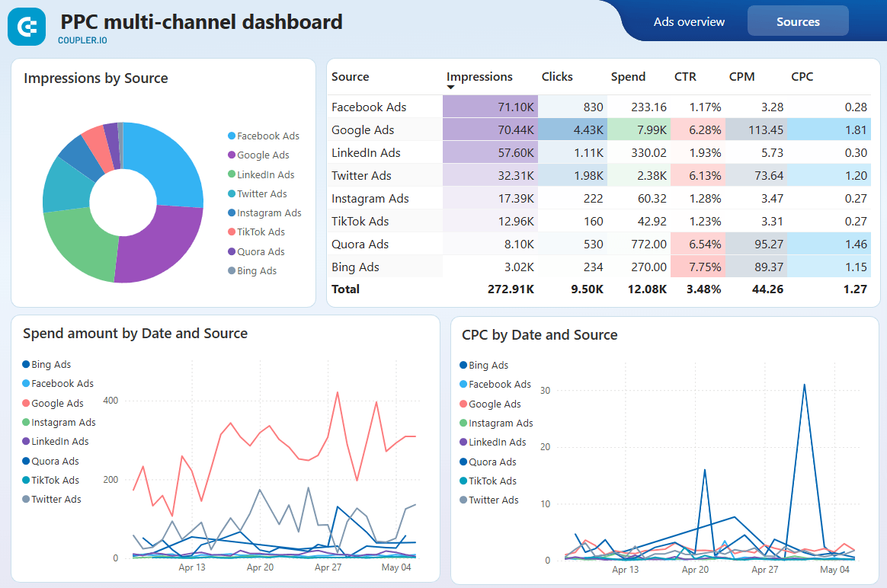This screenshot has height=588, width=887.
Task: Hide the Google Ads line via Spend chart legend
Action: (x=27, y=403)
